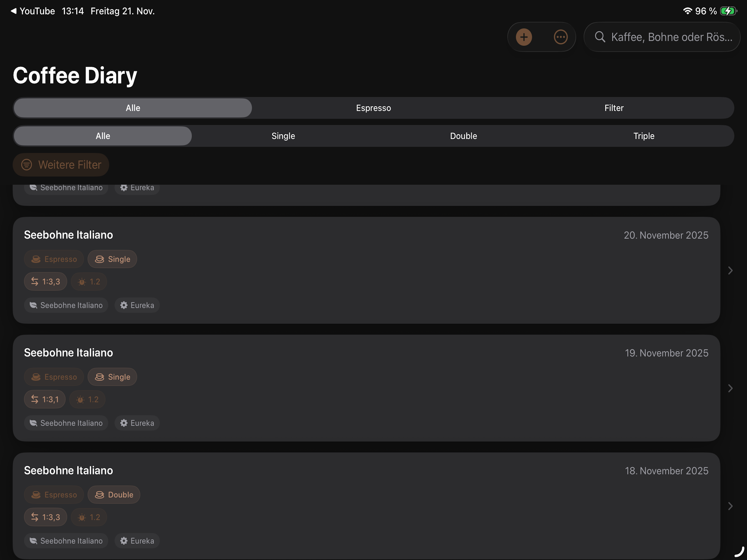This screenshot has width=747, height=560.
Task: Open the 20. November 2025 entry chevron
Action: pos(730,271)
